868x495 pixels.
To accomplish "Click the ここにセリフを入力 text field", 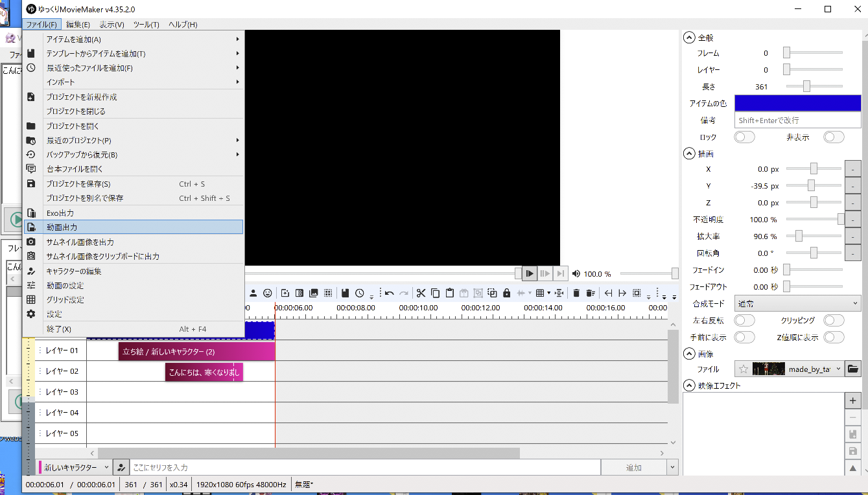I will 363,467.
